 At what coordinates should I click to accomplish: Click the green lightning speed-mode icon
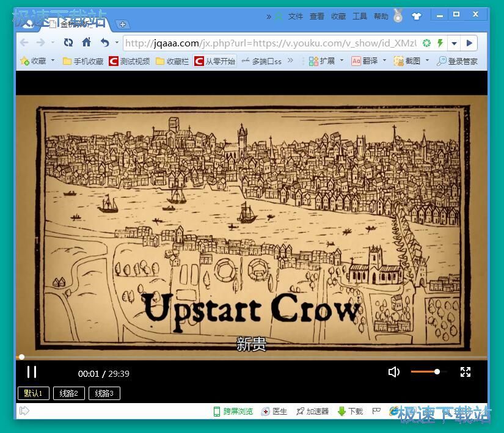coord(440,43)
